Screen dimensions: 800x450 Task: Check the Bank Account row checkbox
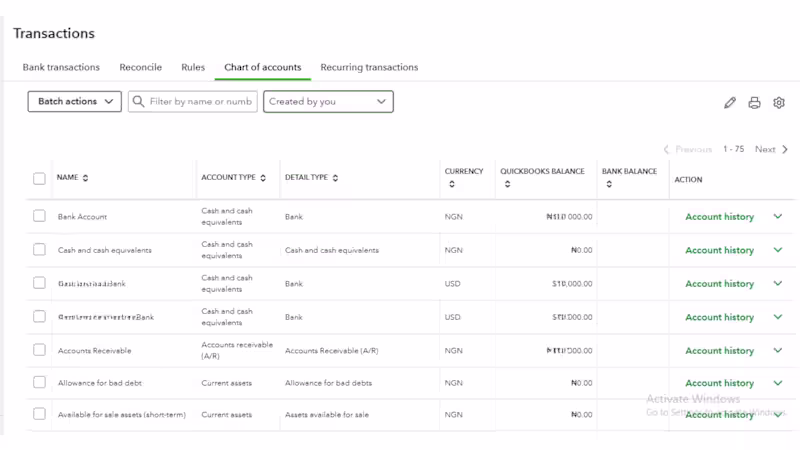39,216
